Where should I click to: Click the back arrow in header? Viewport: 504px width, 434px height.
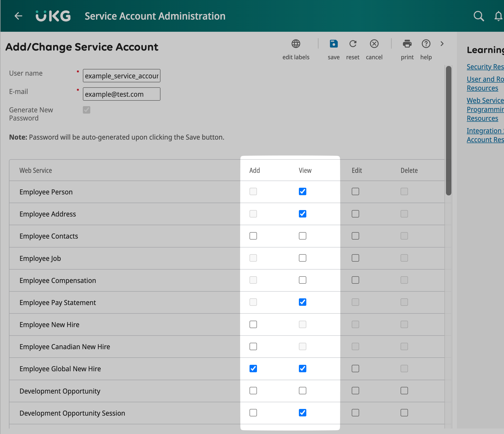tap(19, 16)
